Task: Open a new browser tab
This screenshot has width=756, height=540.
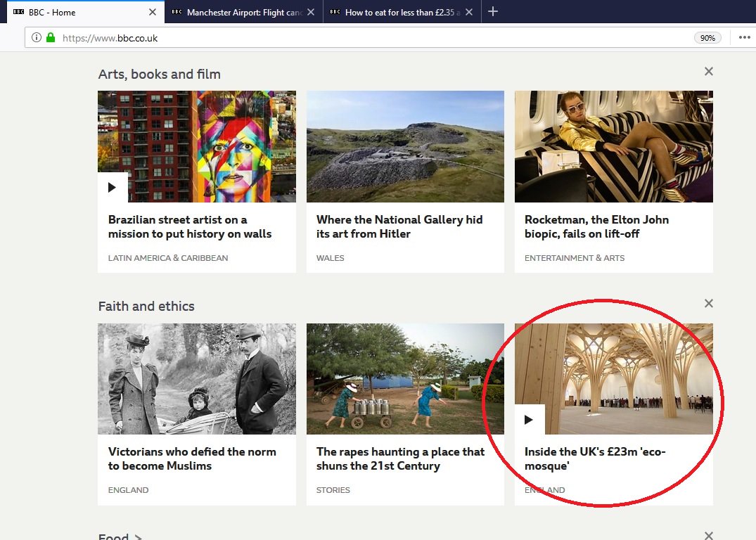Action: click(x=493, y=11)
